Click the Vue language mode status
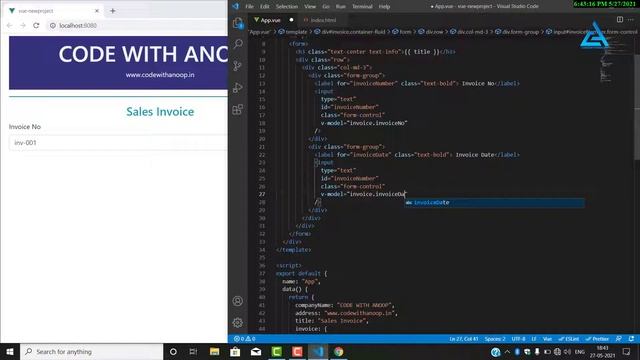Screen dimensions: 640x360 (x=547, y=339)
